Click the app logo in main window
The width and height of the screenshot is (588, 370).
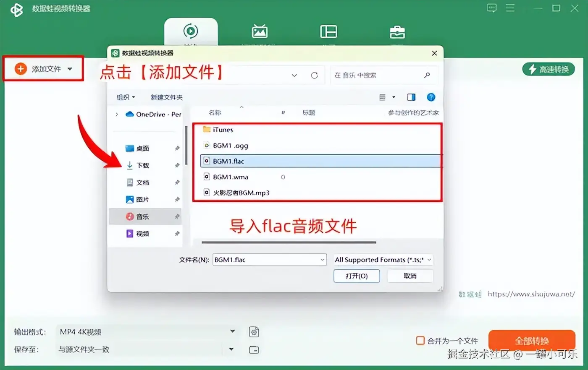coord(17,9)
